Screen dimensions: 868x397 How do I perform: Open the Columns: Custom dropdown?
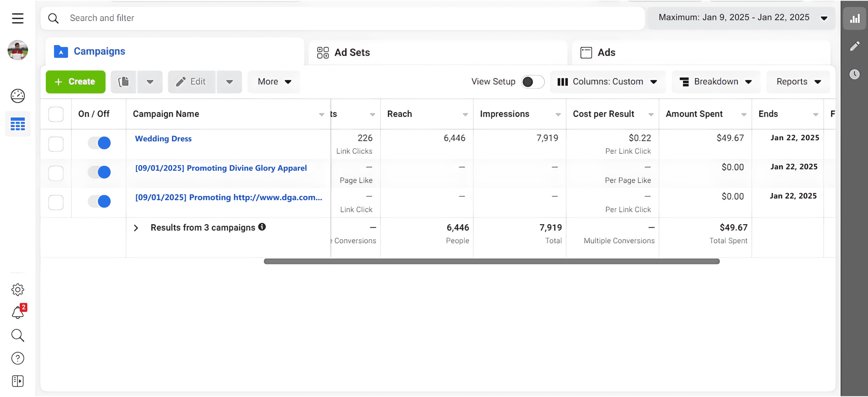pyautogui.click(x=608, y=82)
